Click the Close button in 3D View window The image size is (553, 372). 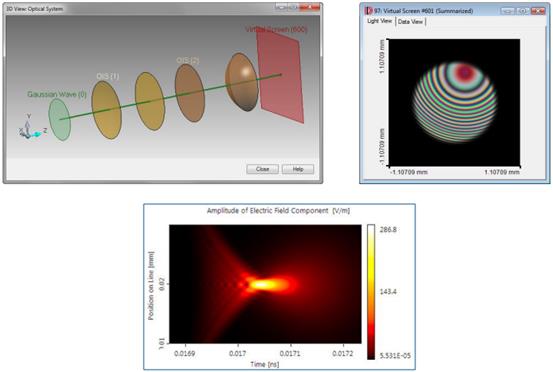pos(262,169)
